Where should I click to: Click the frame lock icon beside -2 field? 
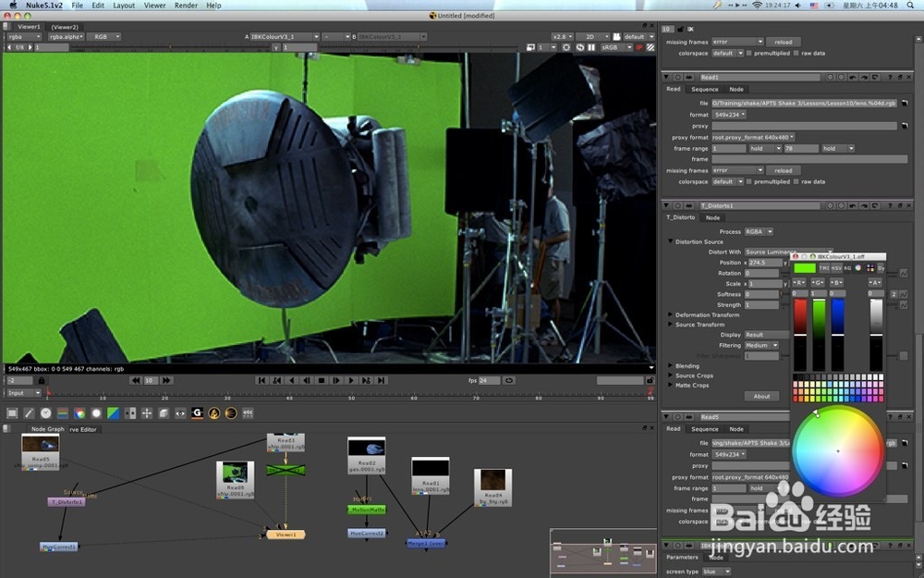click(x=42, y=381)
